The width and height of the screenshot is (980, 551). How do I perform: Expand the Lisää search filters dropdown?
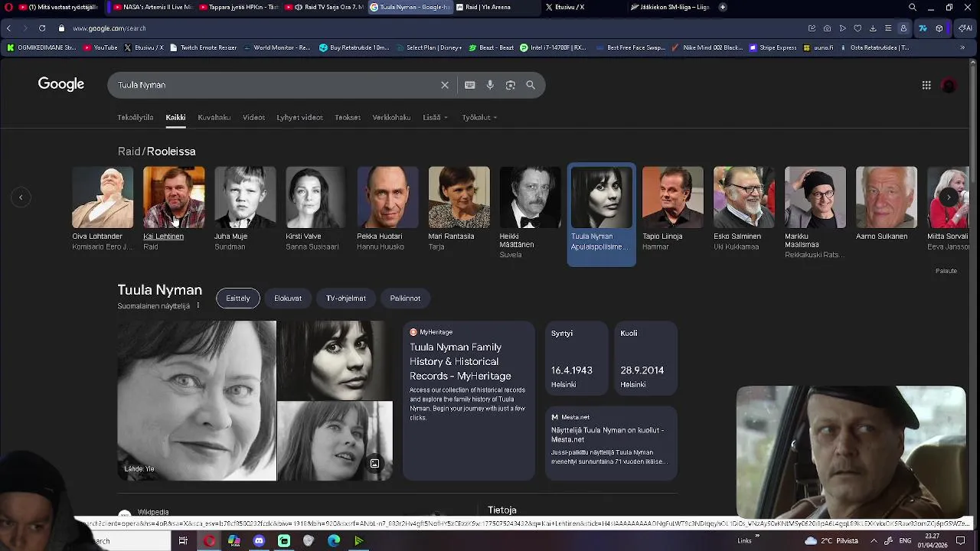click(435, 118)
